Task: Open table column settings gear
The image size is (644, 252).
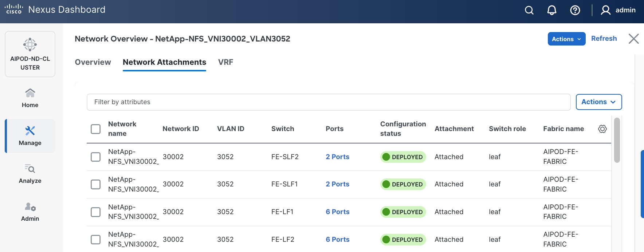Action: click(x=602, y=129)
